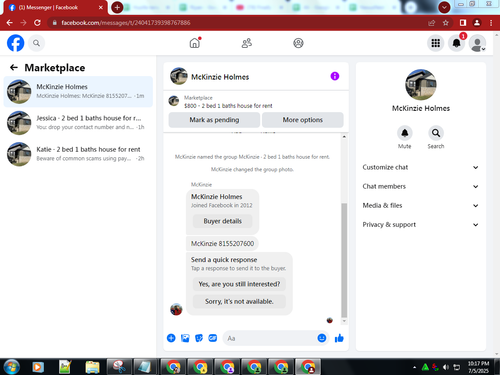Open the Chrome three-dot menu
The image size is (500, 375).
coord(491,23)
